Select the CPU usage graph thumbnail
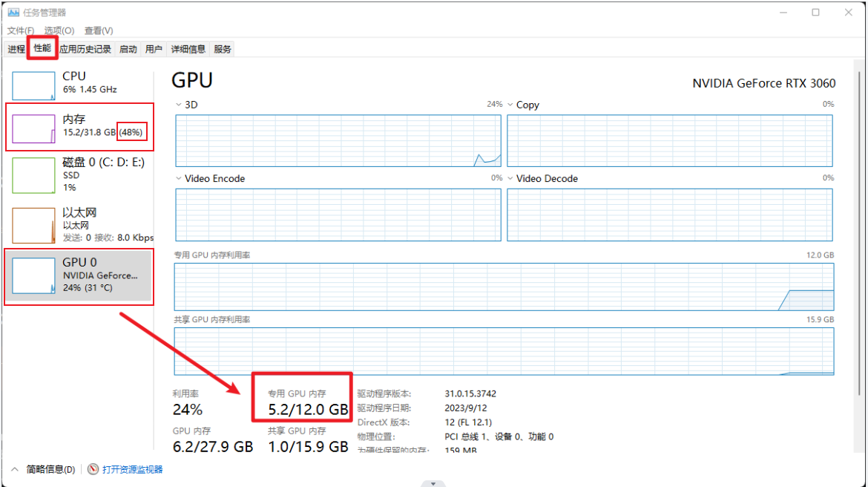This screenshot has height=487, width=868. [33, 86]
